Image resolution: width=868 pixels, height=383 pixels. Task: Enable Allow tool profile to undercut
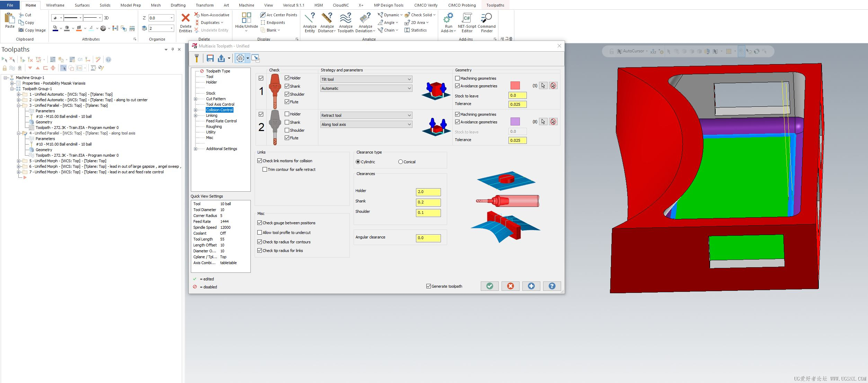point(260,233)
